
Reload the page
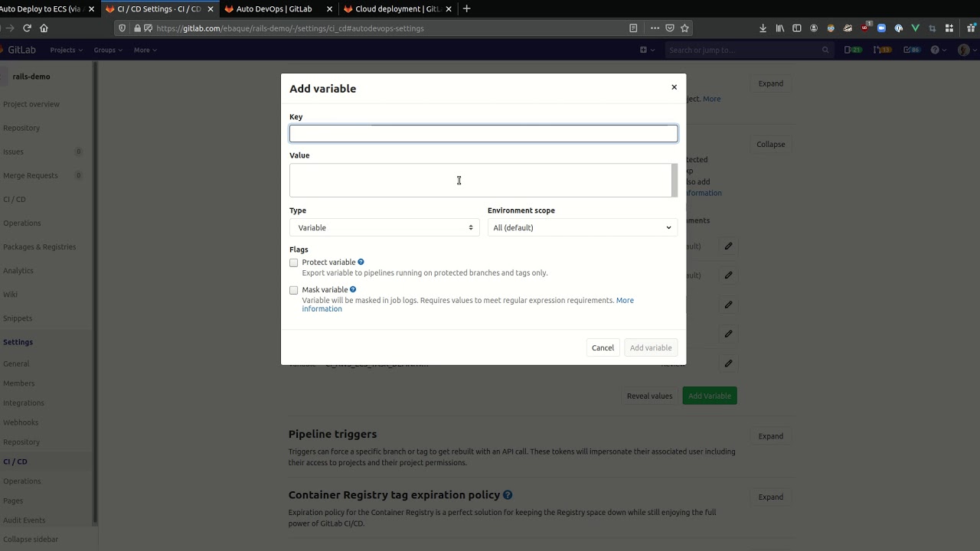click(x=27, y=28)
